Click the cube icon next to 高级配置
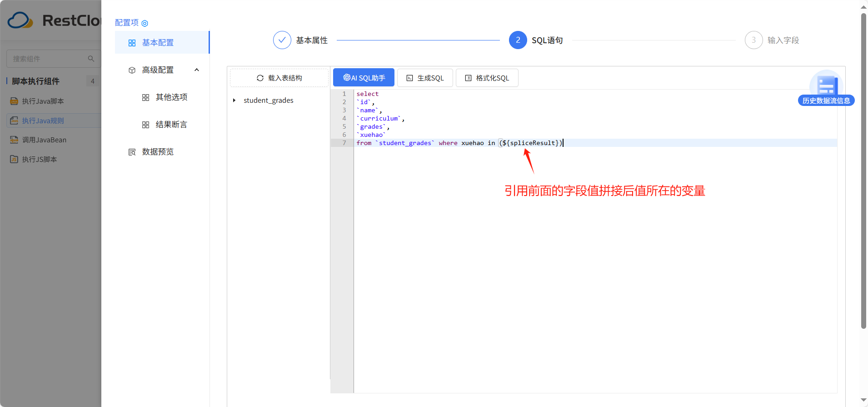Viewport: 868px width, 407px height. tap(132, 70)
